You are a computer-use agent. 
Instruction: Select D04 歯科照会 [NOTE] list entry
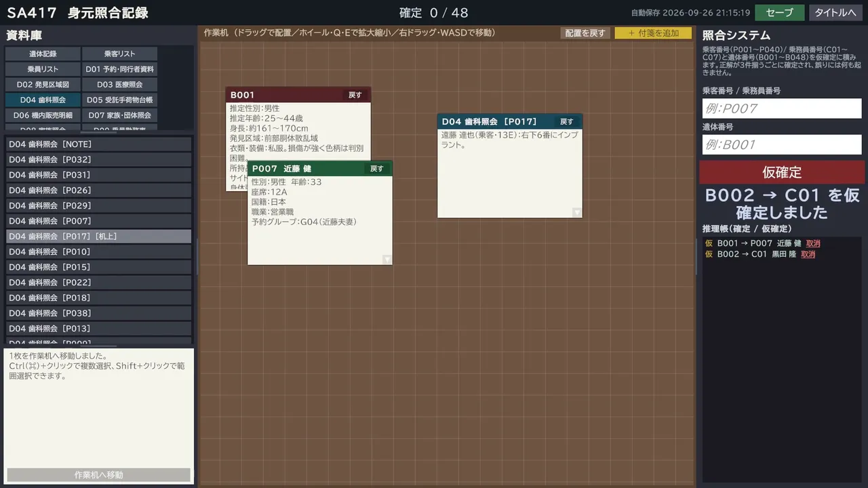click(99, 144)
